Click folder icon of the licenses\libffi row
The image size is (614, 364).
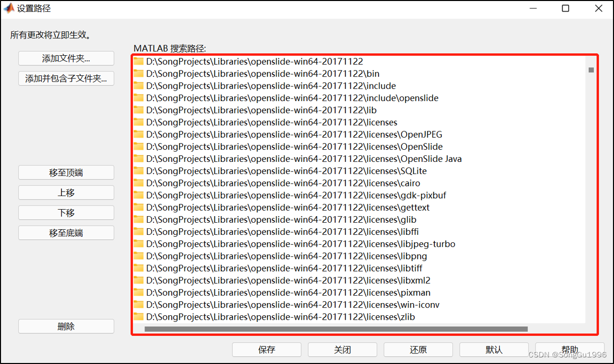click(138, 232)
